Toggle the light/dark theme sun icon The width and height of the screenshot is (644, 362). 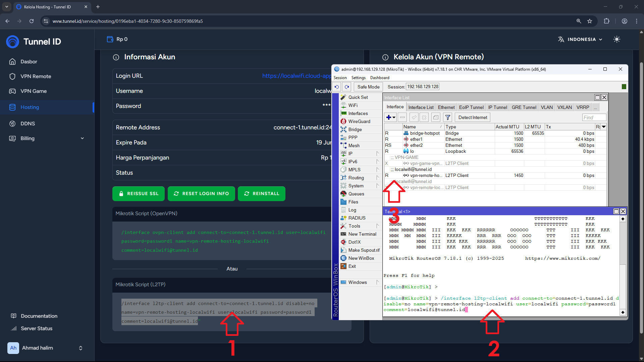click(616, 39)
